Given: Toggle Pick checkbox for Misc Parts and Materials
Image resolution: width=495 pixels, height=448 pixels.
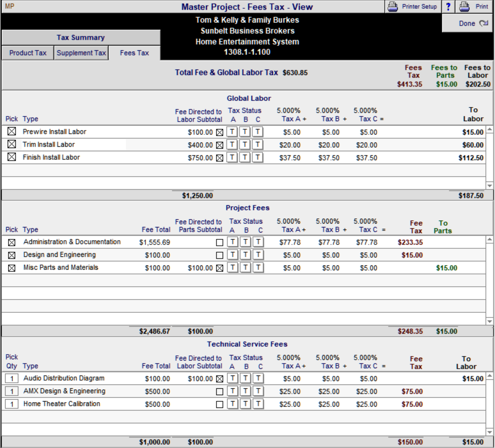Looking at the screenshot, I should point(12,268).
